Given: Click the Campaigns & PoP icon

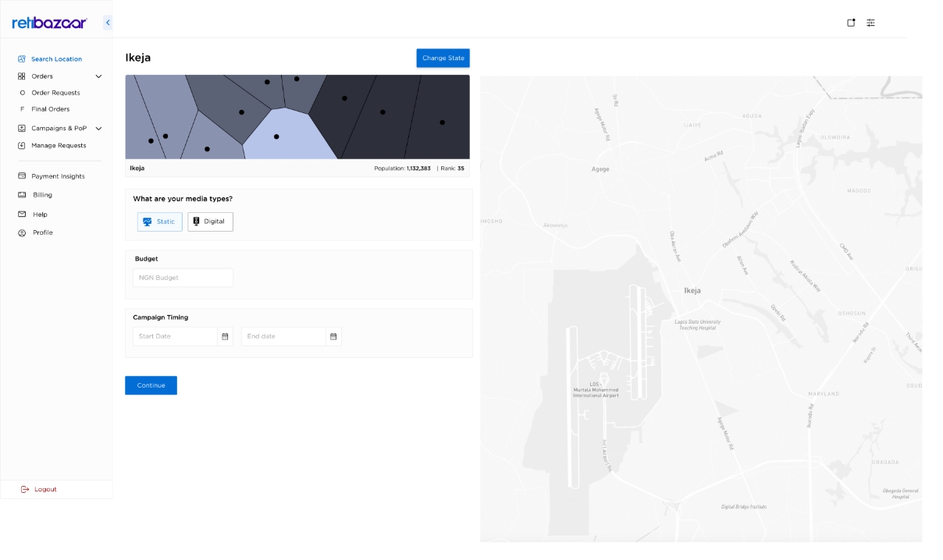Looking at the screenshot, I should (x=23, y=128).
